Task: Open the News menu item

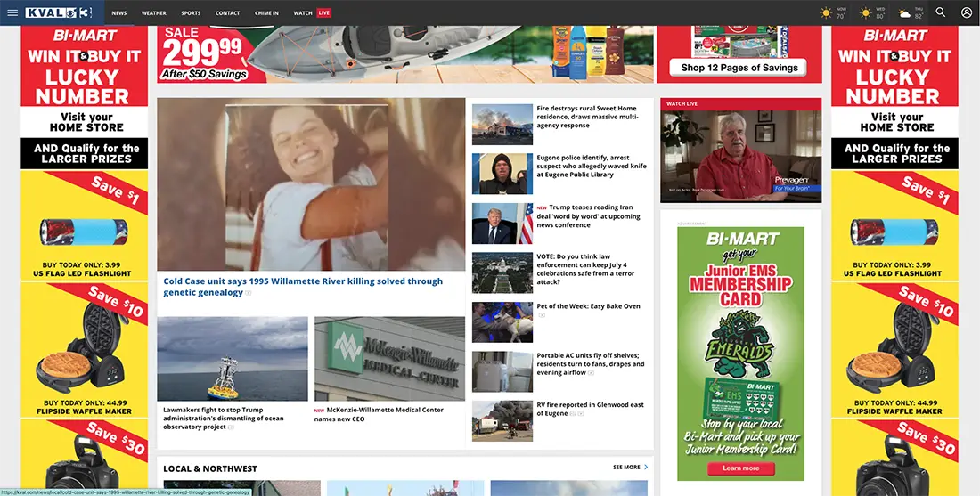Action: click(x=118, y=12)
